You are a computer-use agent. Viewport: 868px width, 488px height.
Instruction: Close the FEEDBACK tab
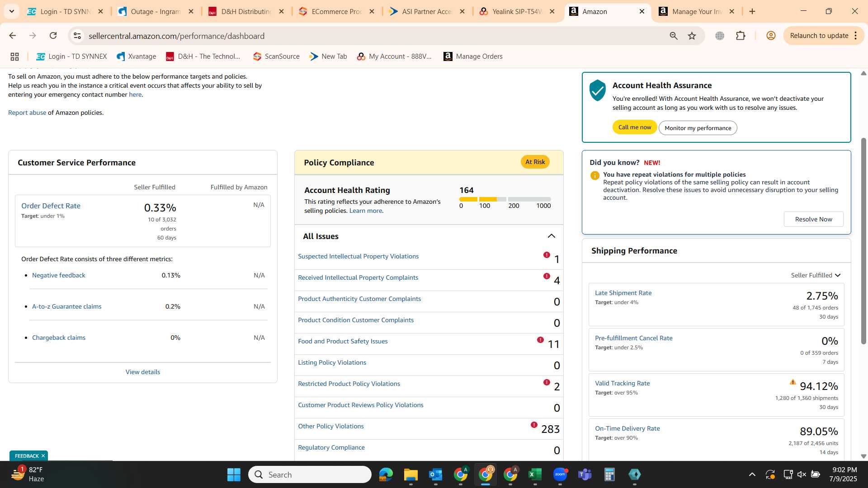click(43, 455)
